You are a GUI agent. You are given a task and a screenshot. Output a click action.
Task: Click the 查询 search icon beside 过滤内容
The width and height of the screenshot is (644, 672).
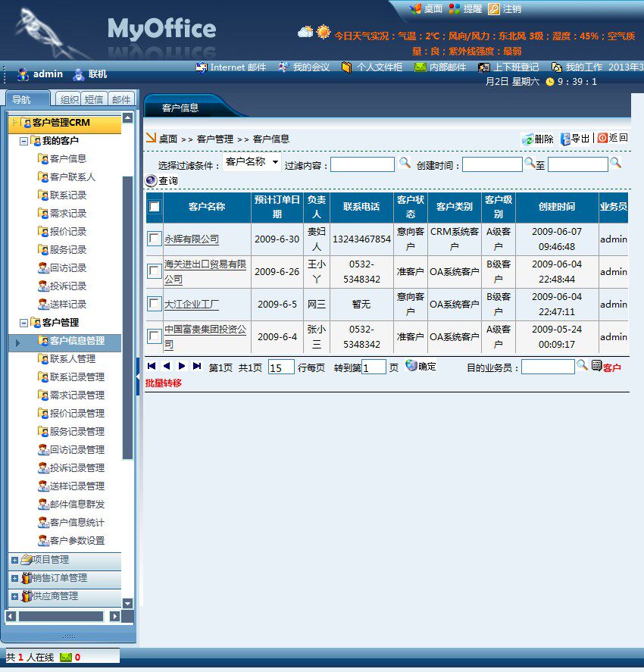click(x=404, y=163)
